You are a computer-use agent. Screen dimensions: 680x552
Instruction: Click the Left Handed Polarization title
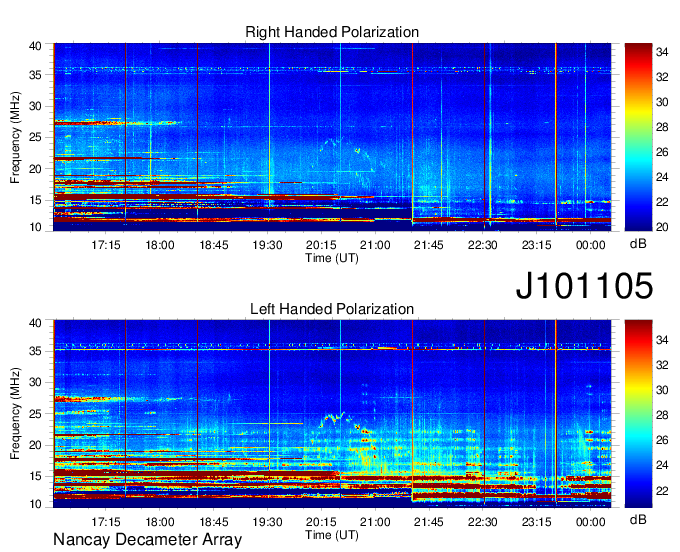332,309
